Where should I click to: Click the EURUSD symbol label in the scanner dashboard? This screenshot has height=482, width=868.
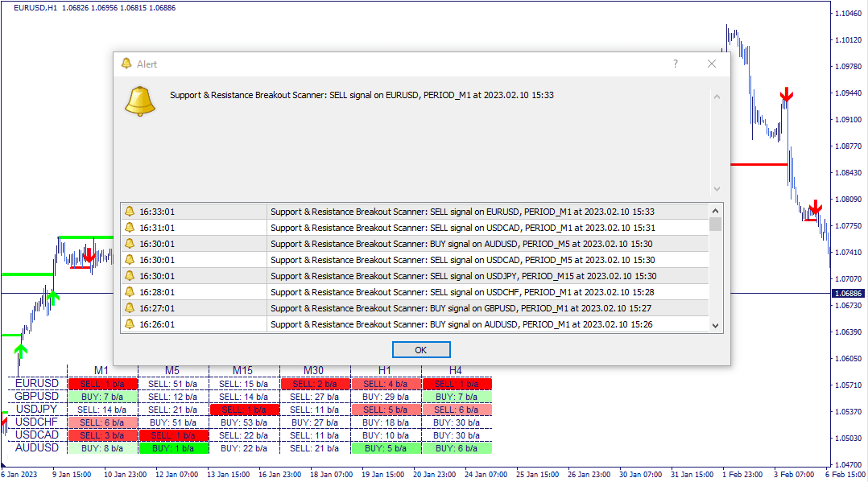point(37,384)
